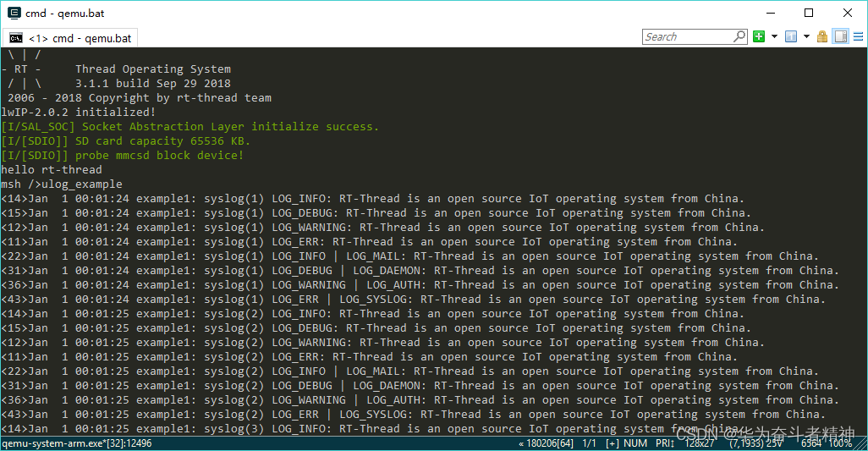Click the 'syslog(1) LOG_DEBUG:' log line
Image resolution: width=868 pixels, height=451 pixels.
point(376,213)
